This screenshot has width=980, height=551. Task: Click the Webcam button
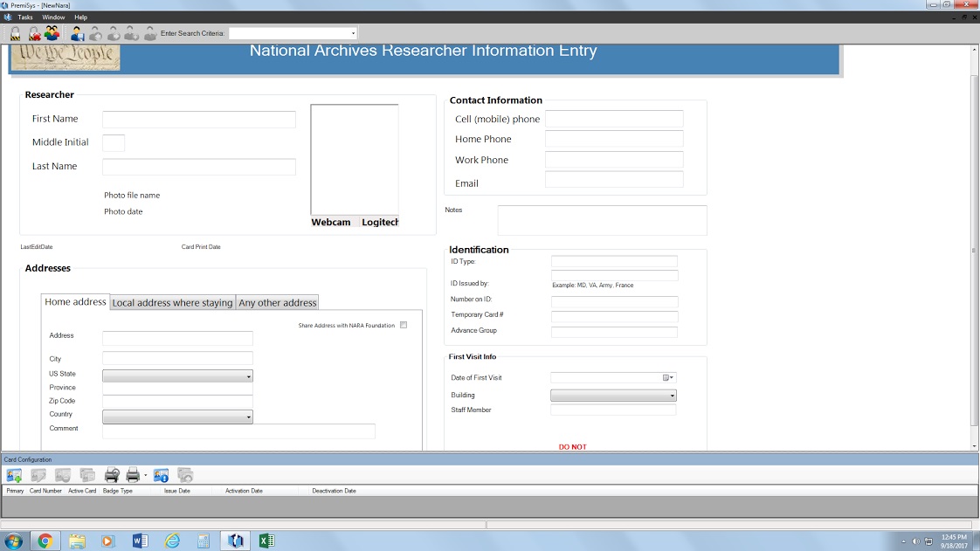pos(331,223)
